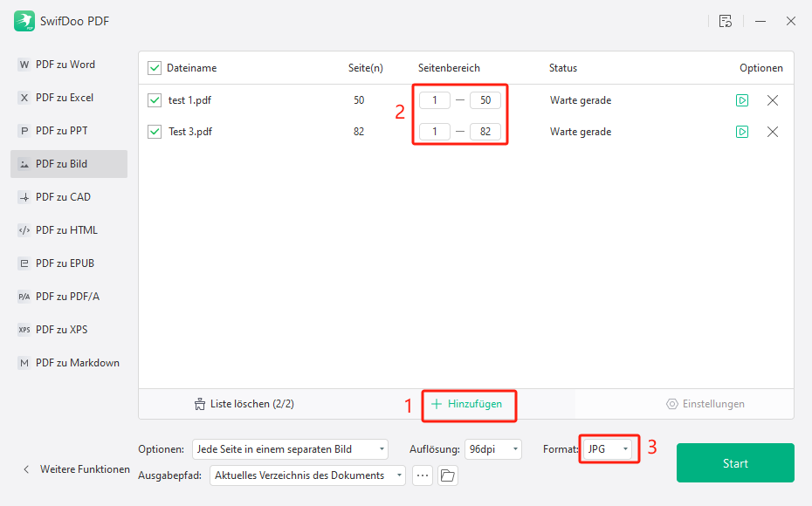The image size is (812, 506).
Task: Click the PDF zu PDF/A icon
Action: click(x=24, y=297)
